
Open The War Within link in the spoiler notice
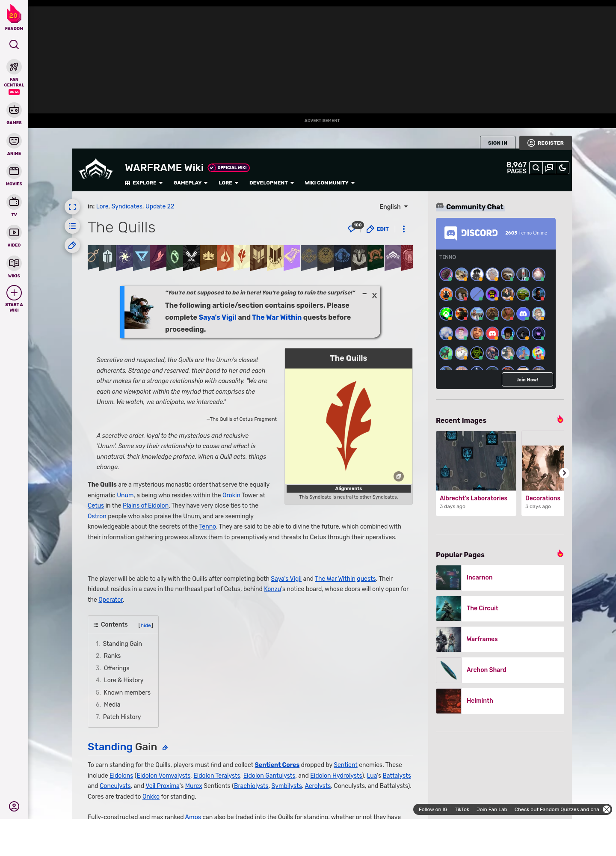point(277,317)
